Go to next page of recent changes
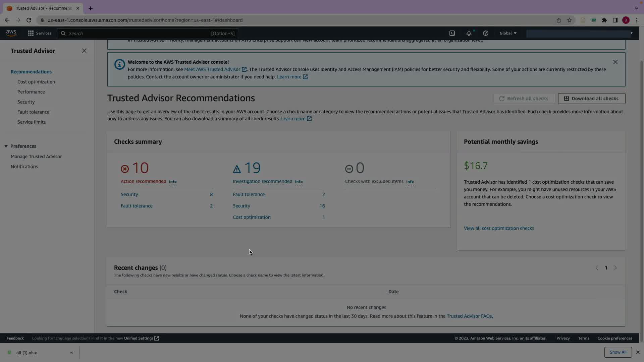 (x=615, y=268)
